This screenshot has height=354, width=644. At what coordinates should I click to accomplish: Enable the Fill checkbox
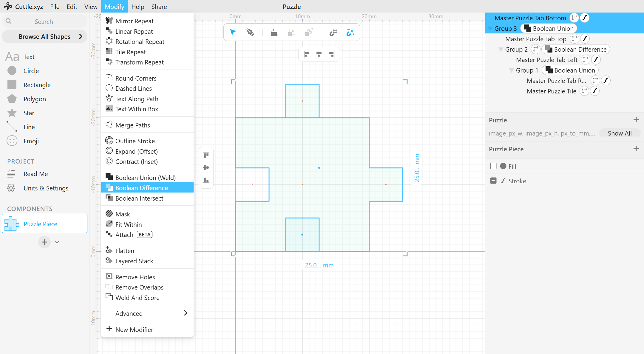click(493, 166)
